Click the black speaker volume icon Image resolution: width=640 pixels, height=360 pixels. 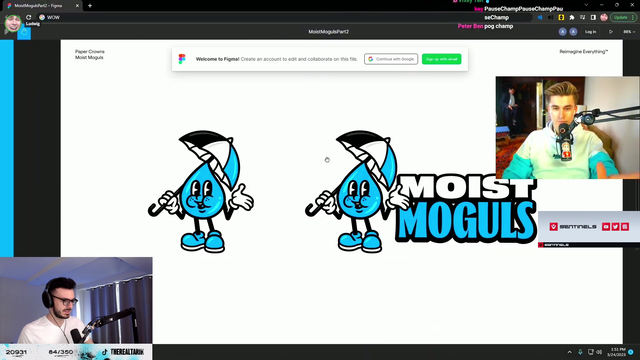pos(550,18)
